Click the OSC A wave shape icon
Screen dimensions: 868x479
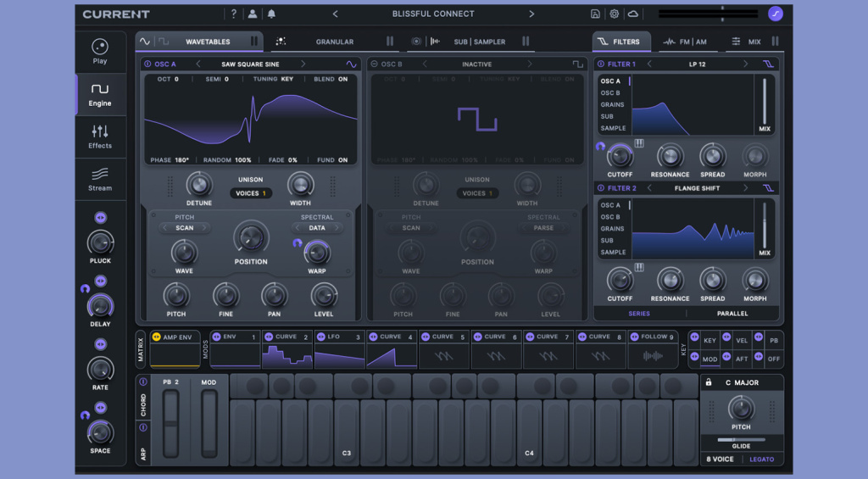coord(352,64)
